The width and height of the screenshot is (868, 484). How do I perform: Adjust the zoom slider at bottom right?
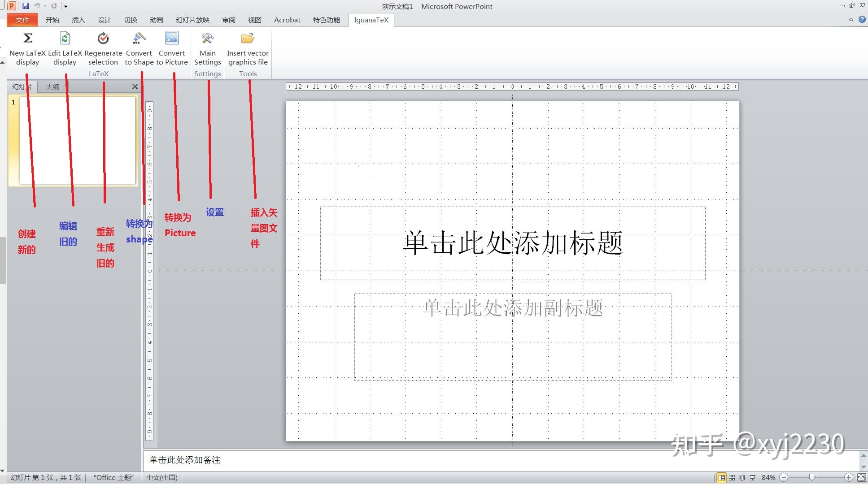813,477
